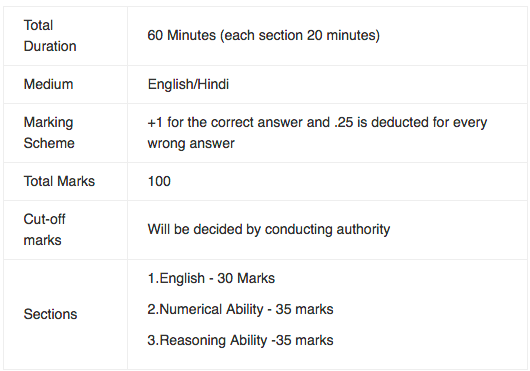This screenshot has height=371, width=530.
Task: Click the word 'Hindi' in medium row
Action: (x=213, y=84)
